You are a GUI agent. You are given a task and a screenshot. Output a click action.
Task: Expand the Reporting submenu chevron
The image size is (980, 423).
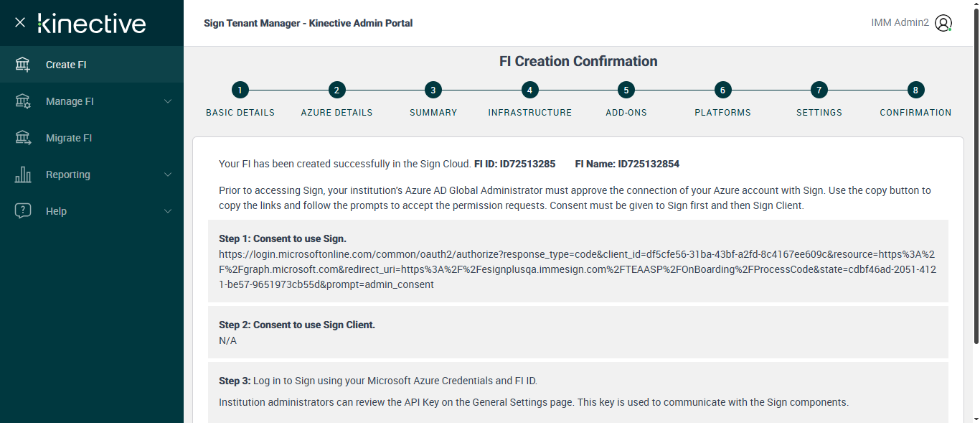pos(168,175)
